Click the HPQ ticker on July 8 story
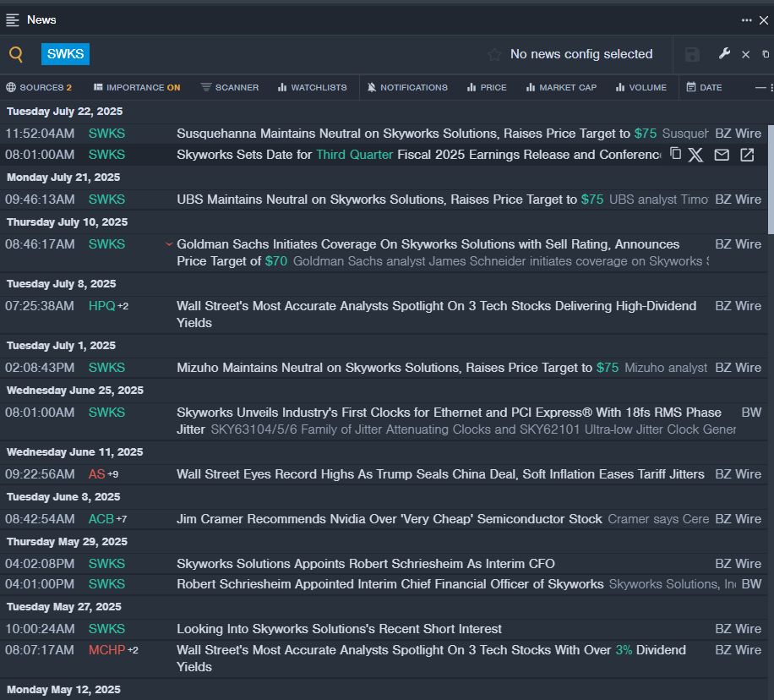This screenshot has width=774, height=700. (101, 306)
